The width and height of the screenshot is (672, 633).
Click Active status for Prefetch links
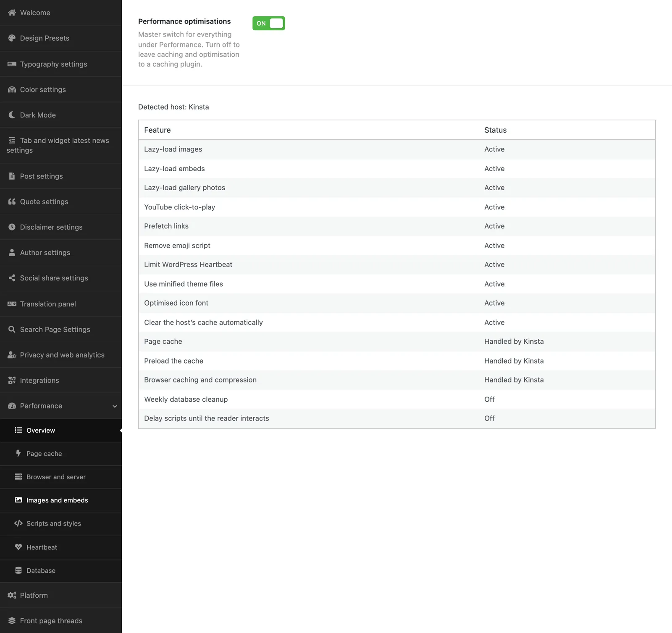pos(494,226)
